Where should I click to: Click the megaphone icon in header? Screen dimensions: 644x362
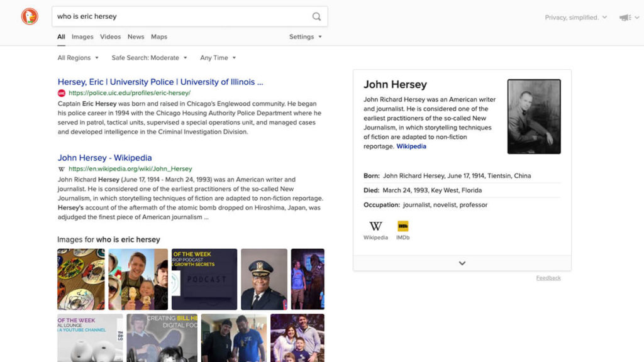[x=625, y=18]
